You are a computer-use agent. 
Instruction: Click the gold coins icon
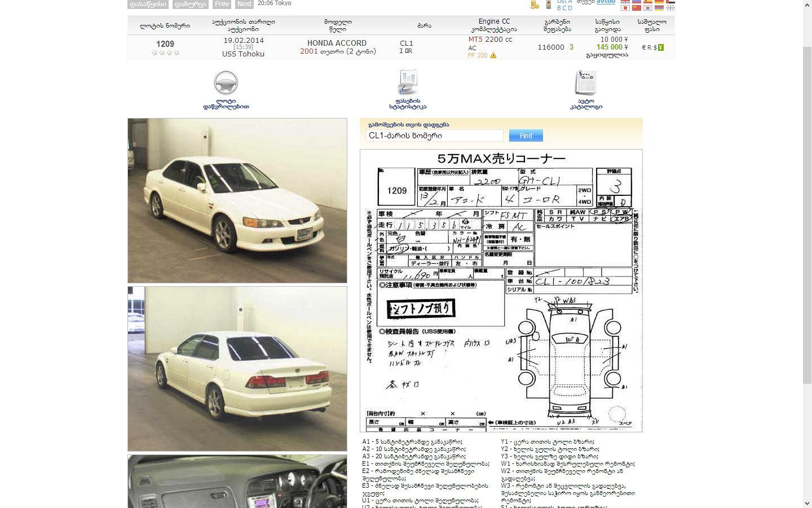[x=535, y=5]
